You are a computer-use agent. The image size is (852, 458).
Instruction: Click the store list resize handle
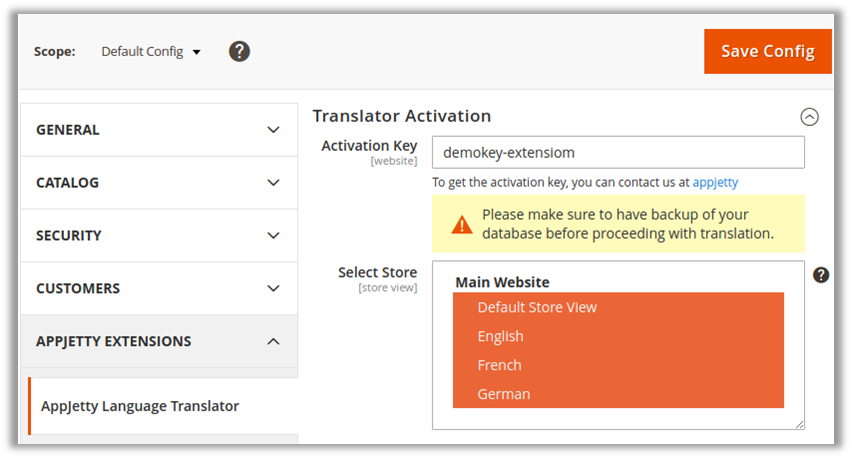pos(799,424)
